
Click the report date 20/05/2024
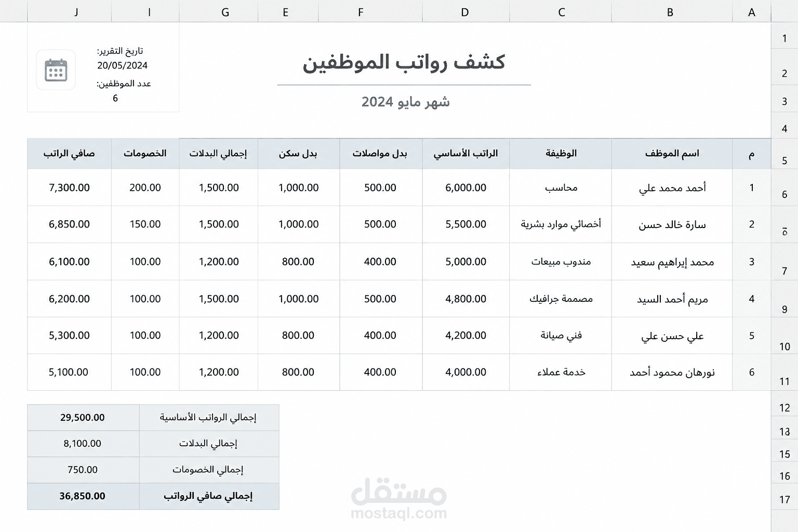[122, 65]
